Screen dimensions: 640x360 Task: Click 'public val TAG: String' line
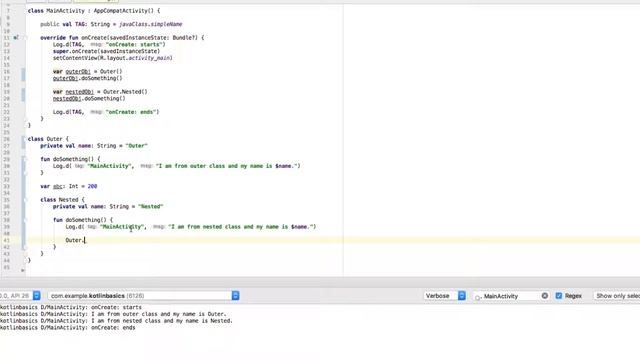coord(111,24)
